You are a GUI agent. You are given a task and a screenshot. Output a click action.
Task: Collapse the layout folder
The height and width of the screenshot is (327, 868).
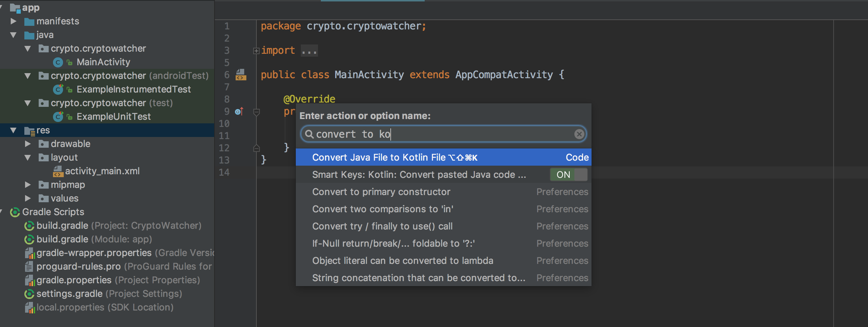click(28, 158)
